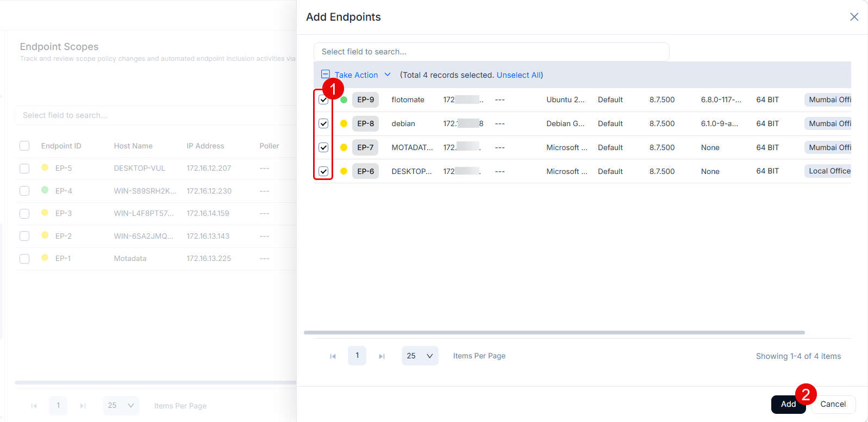Click the 6.1.0-9-a... kernel version cell

720,123
